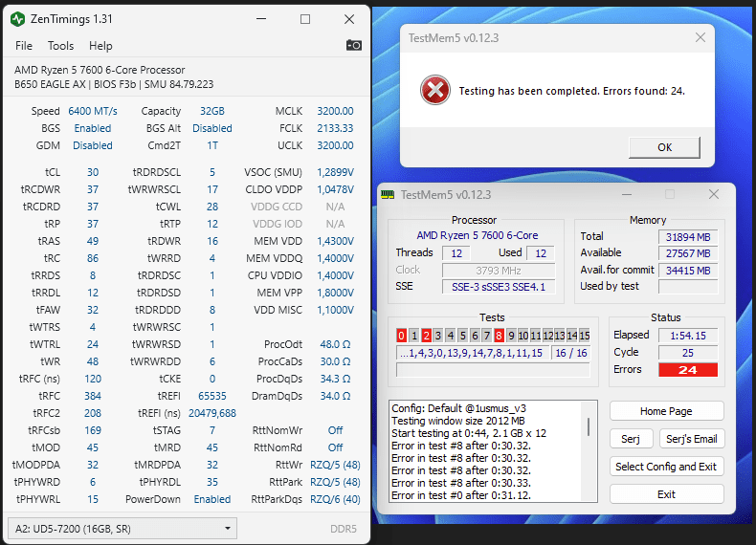Image resolution: width=756 pixels, height=545 pixels.
Task: Click the red Errors count field showing 24
Action: tap(688, 370)
